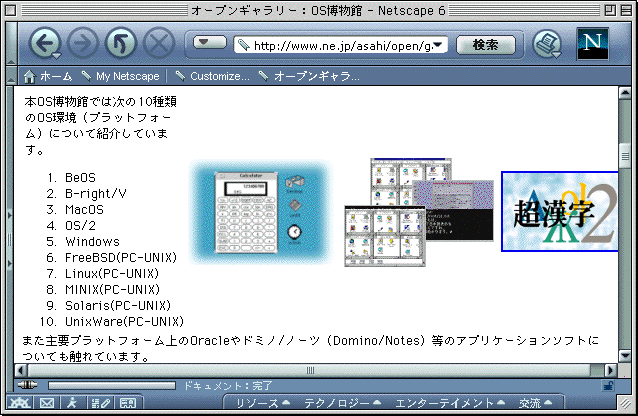
Task: Click the status bar progress meter
Action: pos(112,385)
